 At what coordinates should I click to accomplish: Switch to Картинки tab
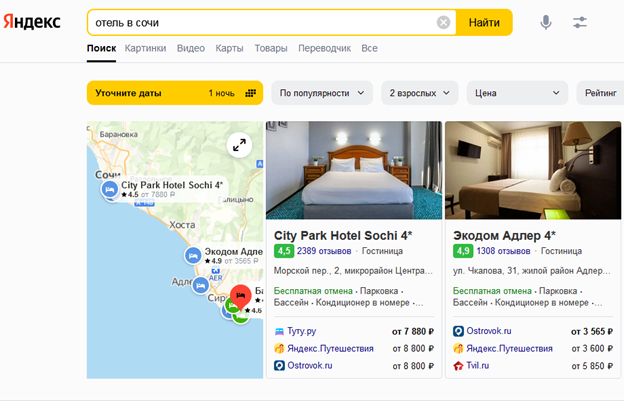coord(145,48)
